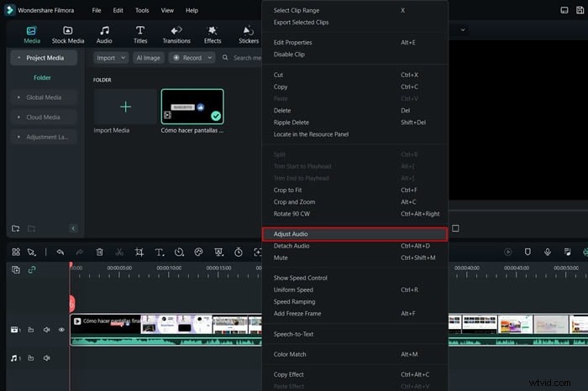Mute the video track 1 speaker

(x=46, y=330)
